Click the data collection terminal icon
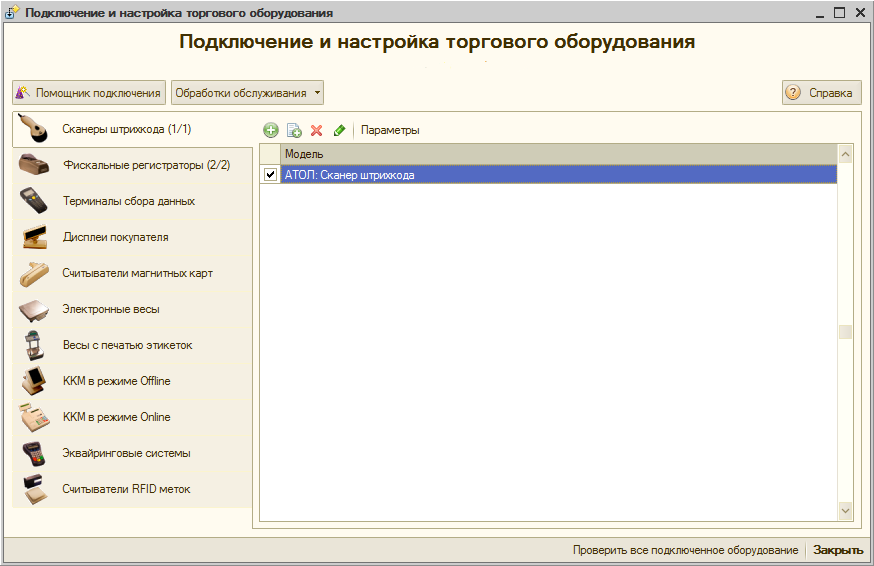 click(x=34, y=201)
